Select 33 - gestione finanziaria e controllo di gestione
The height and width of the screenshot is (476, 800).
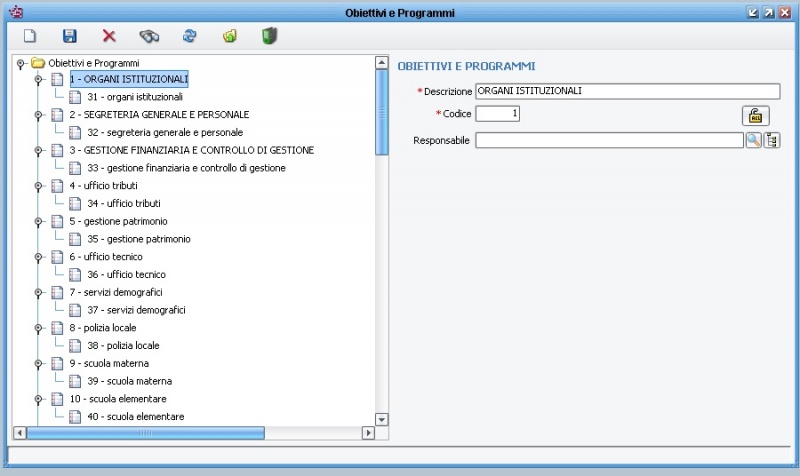[186, 168]
